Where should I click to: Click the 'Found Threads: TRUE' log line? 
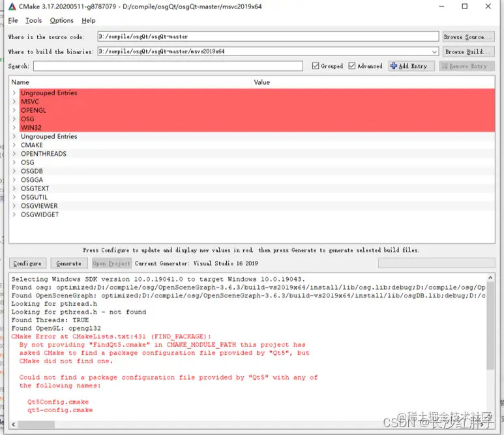(50, 320)
